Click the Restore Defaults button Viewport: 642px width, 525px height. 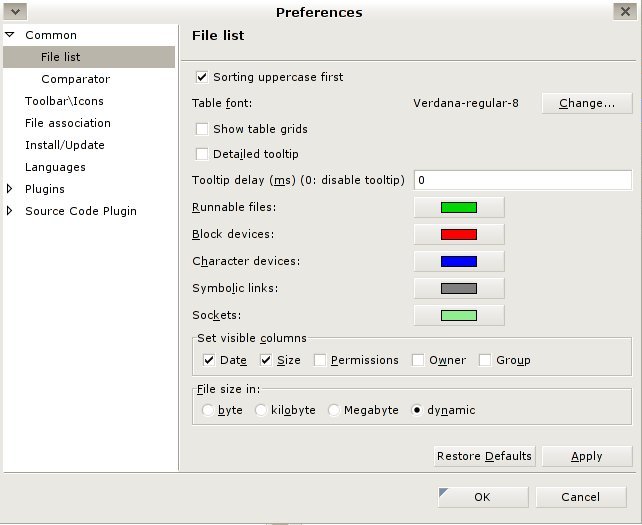(484, 456)
